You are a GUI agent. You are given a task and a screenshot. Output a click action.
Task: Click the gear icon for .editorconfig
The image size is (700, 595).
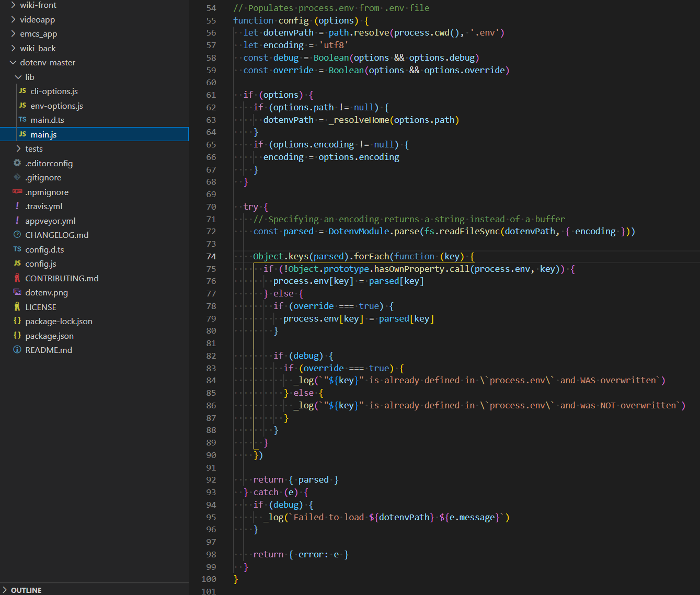(17, 163)
